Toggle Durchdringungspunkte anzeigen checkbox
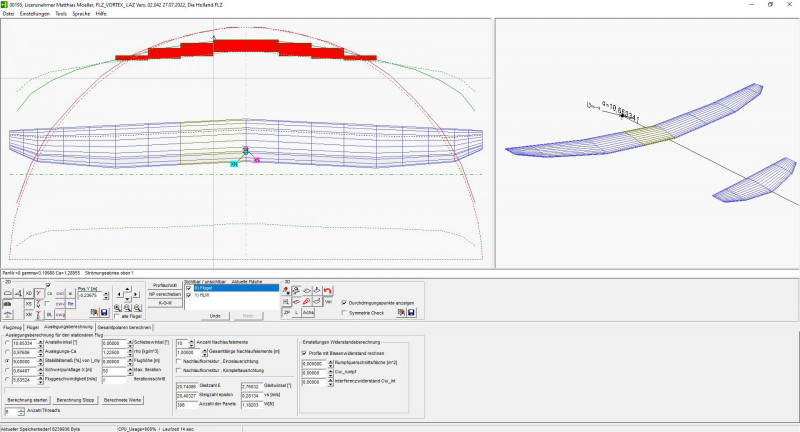 346,301
